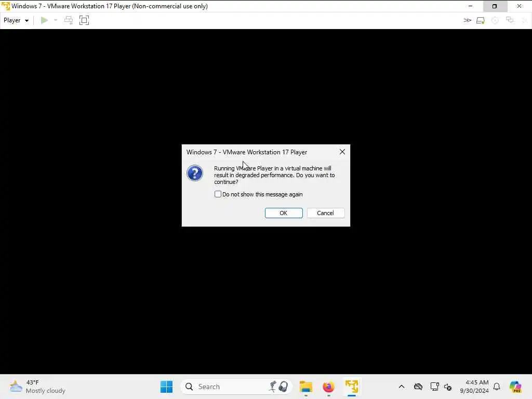Click the taskbar Search box
This screenshot has height=399, width=532.
click(x=236, y=387)
